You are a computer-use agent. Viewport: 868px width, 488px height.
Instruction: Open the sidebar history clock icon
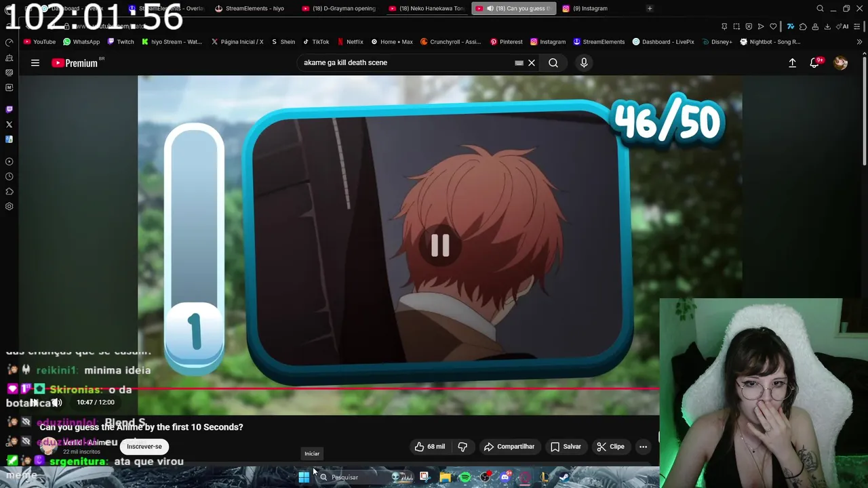9,177
